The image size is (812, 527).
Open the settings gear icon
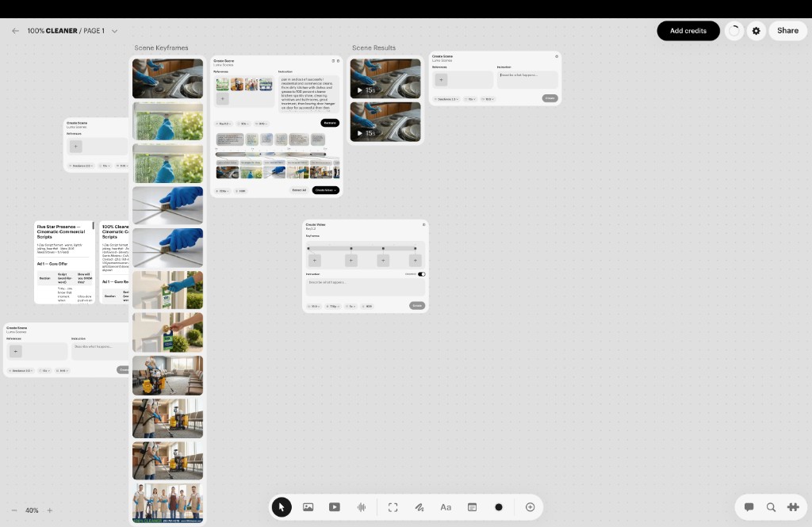click(x=756, y=31)
